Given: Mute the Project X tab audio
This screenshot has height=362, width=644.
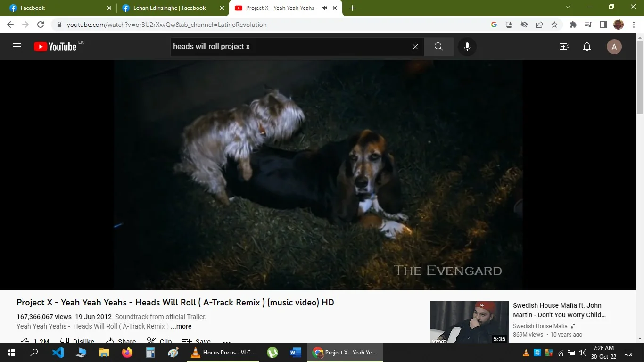Looking at the screenshot, I should pyautogui.click(x=324, y=8).
